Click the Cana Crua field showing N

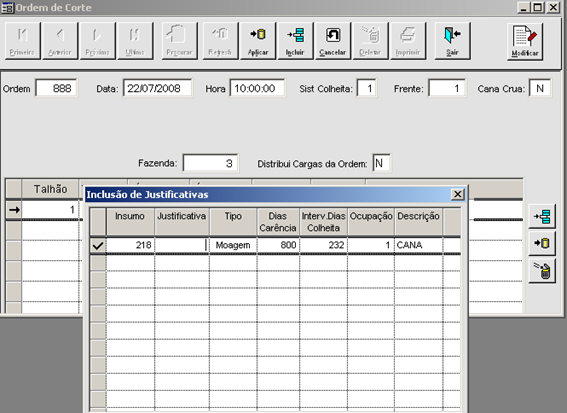tap(540, 88)
